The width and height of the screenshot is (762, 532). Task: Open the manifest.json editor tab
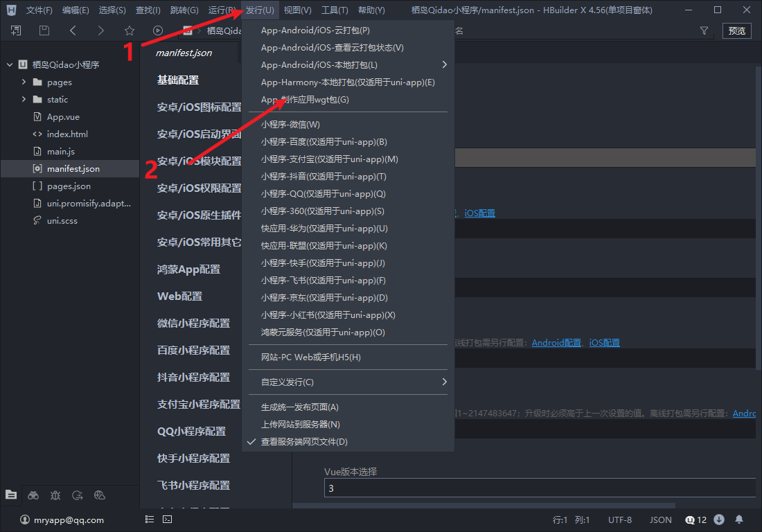184,53
